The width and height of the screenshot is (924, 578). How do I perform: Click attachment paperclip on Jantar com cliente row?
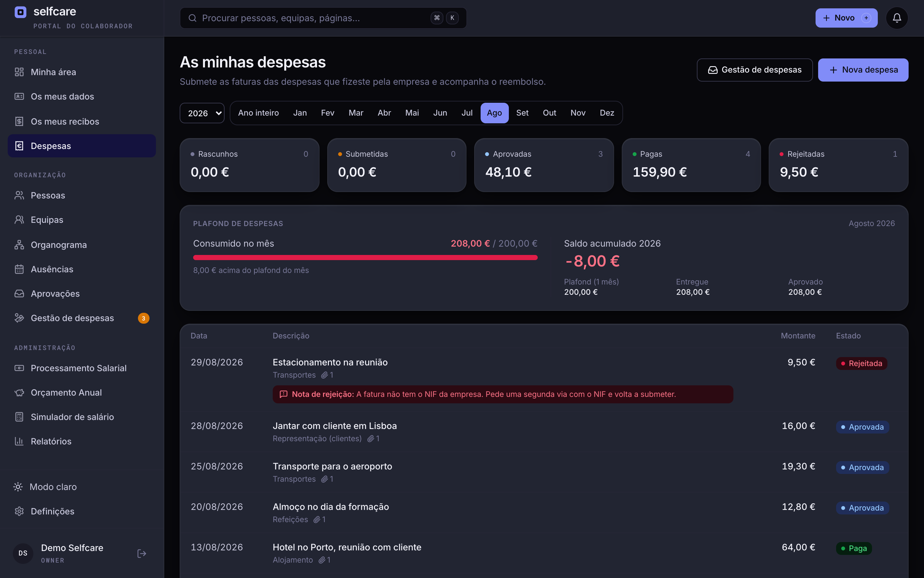tap(371, 439)
